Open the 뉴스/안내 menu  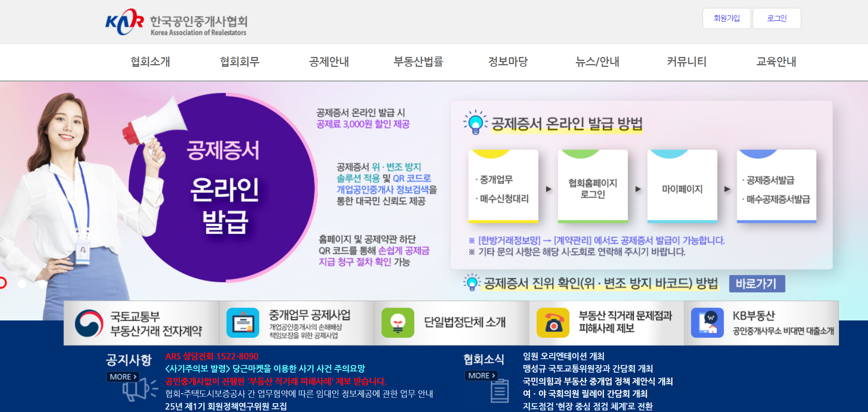pyautogui.click(x=597, y=62)
